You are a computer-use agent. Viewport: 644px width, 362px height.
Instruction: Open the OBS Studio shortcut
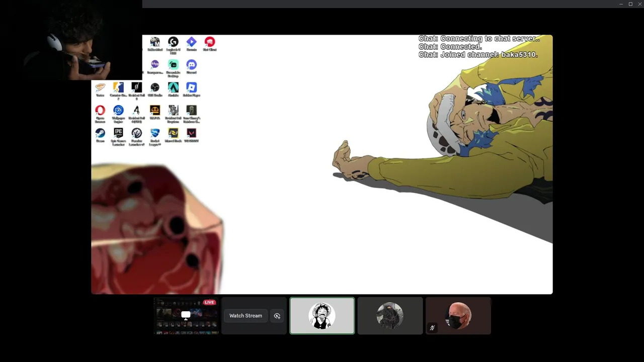(x=155, y=89)
